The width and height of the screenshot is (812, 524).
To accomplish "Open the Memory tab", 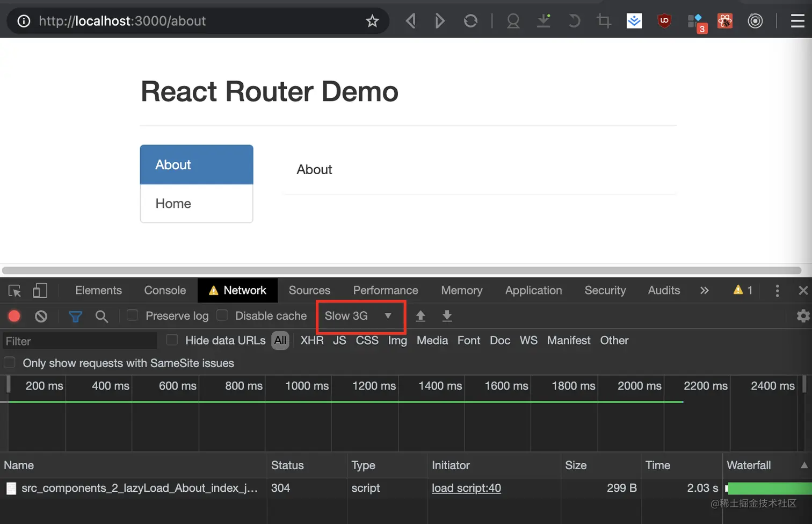I will pos(462,290).
